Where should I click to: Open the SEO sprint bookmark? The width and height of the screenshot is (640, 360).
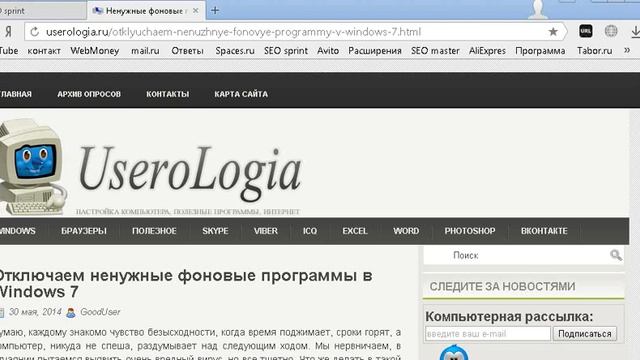tap(286, 51)
